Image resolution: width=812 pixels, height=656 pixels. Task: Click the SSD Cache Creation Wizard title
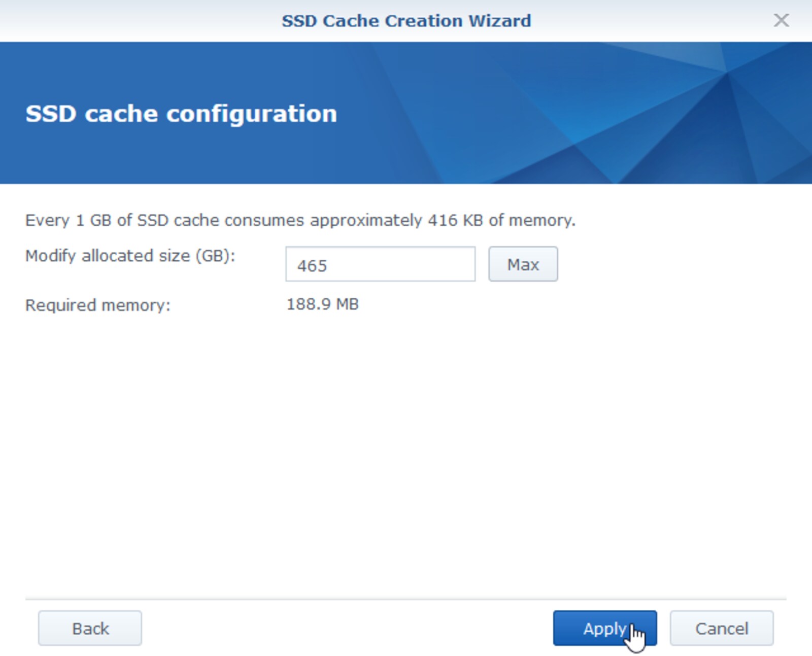[407, 21]
